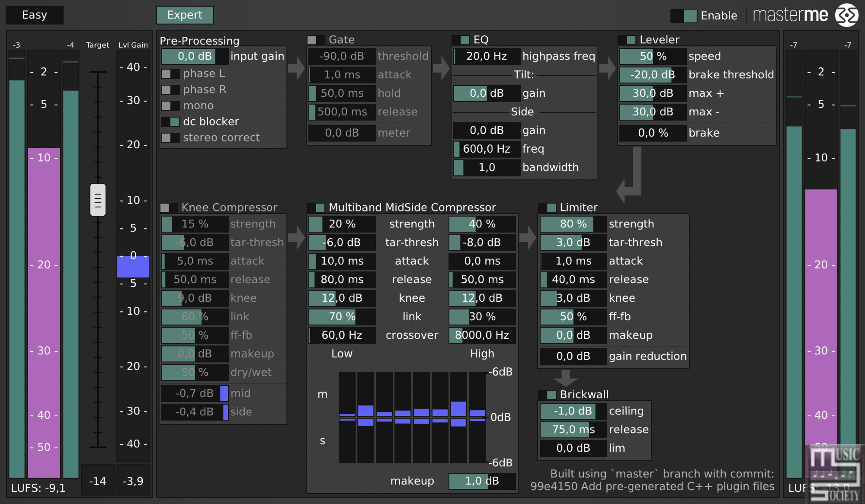Click the Limiter makeup 0,0 dB slider
Viewport: 865px width, 504px height.
(573, 335)
